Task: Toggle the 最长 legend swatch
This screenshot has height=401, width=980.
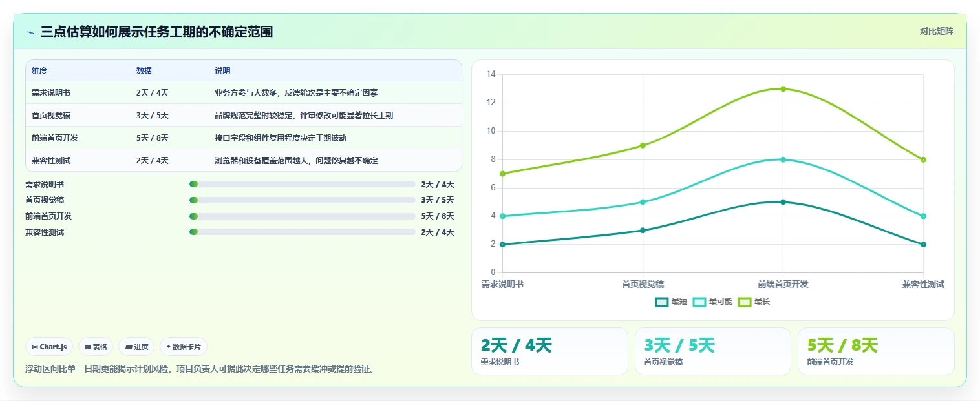Action: click(x=745, y=302)
